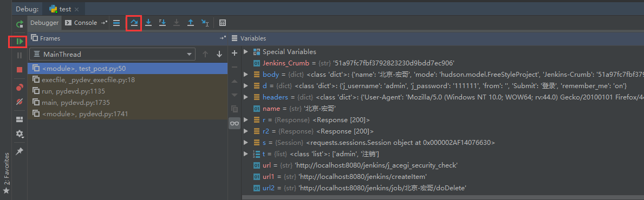Stop debugging with red square icon
644x200 pixels.
pyautogui.click(x=19, y=69)
